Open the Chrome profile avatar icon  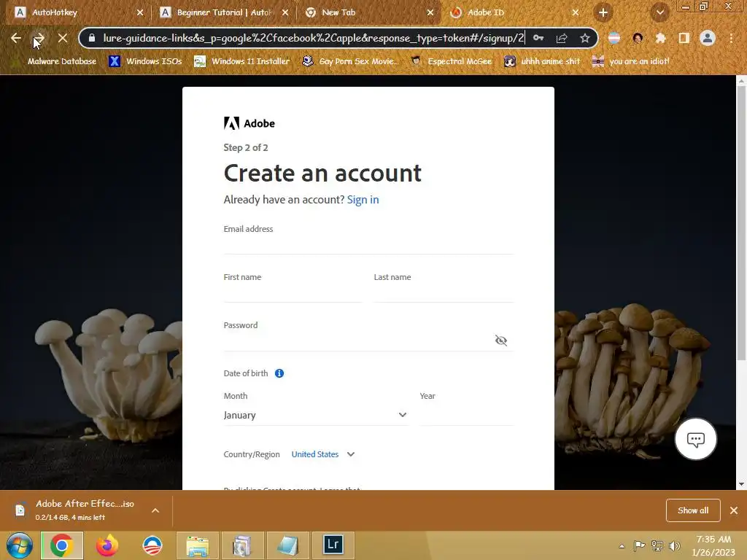(708, 38)
